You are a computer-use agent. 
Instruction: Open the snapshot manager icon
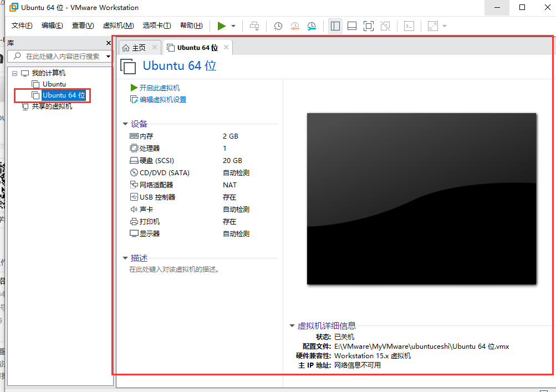(x=312, y=26)
